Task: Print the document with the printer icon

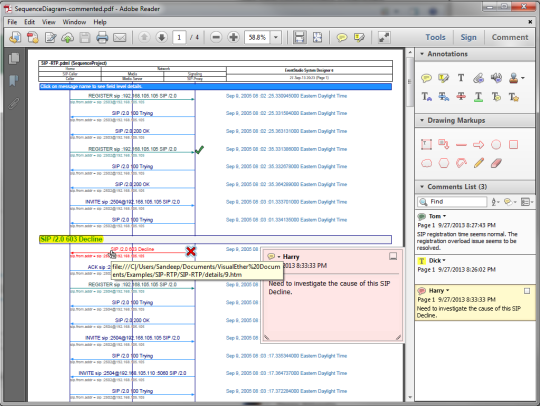Action: tap(102, 37)
